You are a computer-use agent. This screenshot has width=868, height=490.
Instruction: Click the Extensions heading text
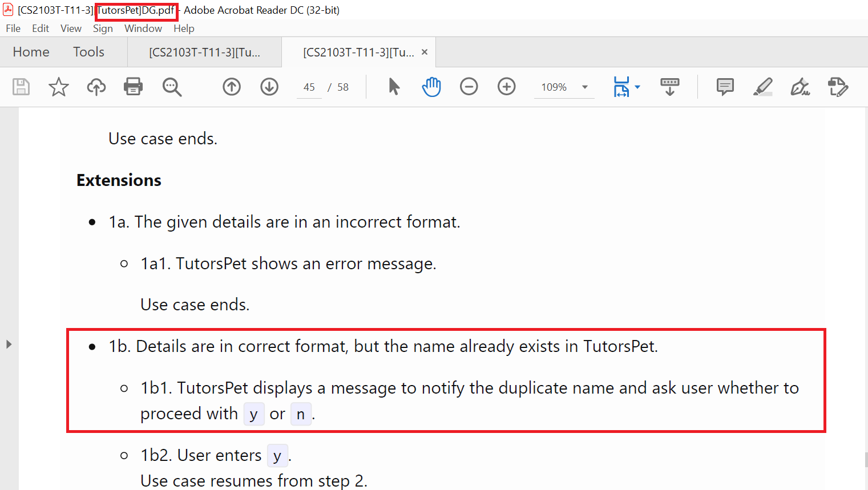(x=119, y=180)
